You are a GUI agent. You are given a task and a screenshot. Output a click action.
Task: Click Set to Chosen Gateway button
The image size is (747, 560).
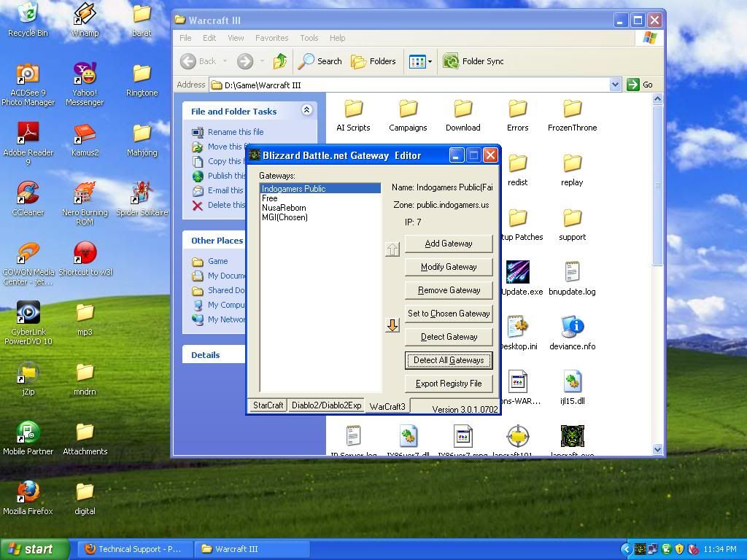click(449, 314)
